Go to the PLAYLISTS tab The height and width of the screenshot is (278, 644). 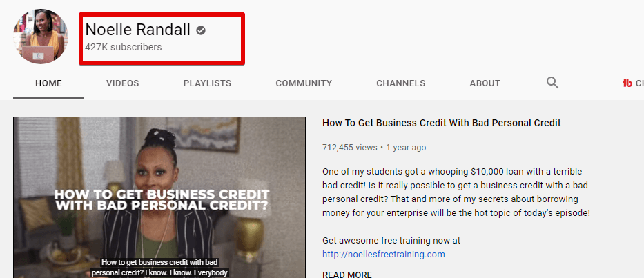207,83
